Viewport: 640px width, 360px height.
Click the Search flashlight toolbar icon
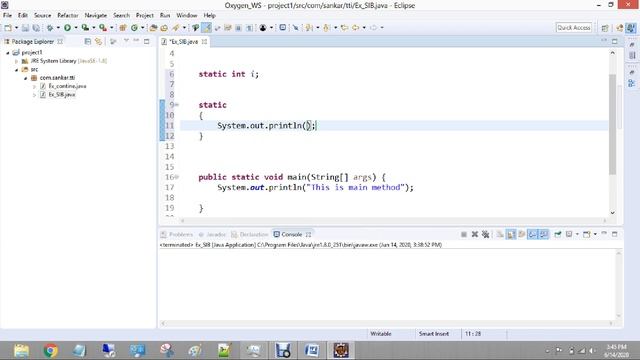(x=176, y=28)
